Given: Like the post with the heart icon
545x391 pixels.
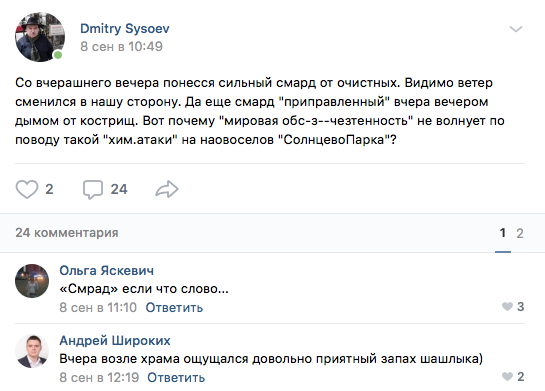Looking at the screenshot, I should point(27,189).
